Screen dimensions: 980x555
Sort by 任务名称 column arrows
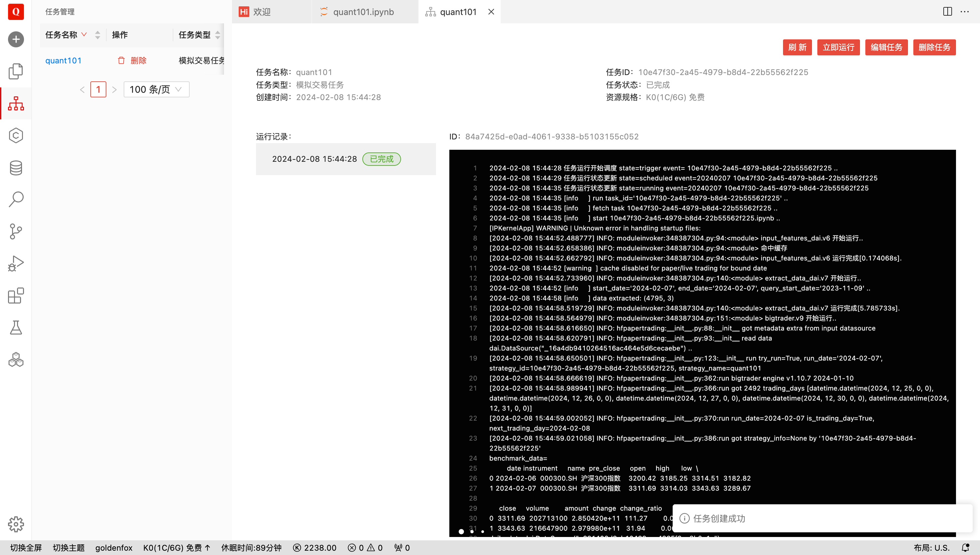point(98,35)
